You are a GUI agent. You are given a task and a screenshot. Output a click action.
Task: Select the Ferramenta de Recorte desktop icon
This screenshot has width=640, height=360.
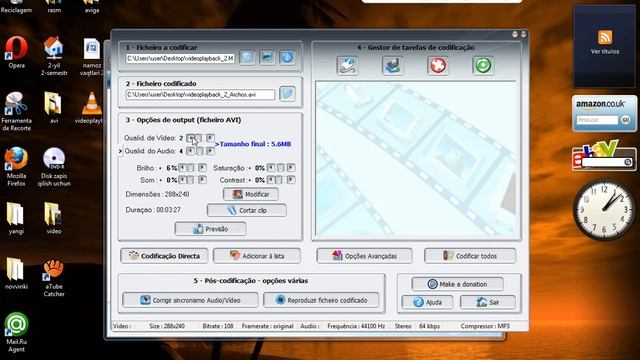point(16,111)
